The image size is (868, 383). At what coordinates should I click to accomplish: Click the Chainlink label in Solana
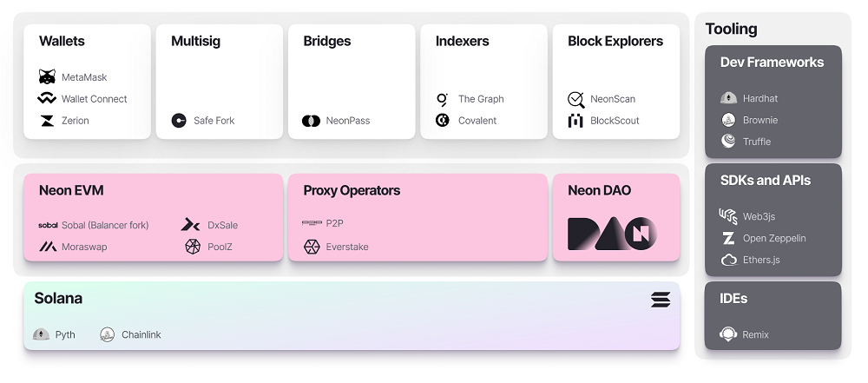(141, 334)
